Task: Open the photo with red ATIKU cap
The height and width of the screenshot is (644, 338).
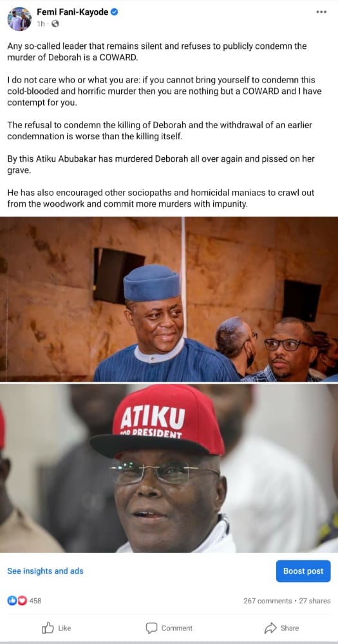Action: (x=169, y=468)
